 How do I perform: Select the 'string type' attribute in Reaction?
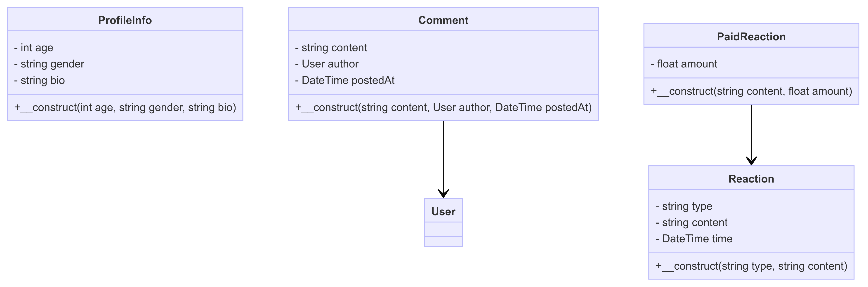(684, 206)
